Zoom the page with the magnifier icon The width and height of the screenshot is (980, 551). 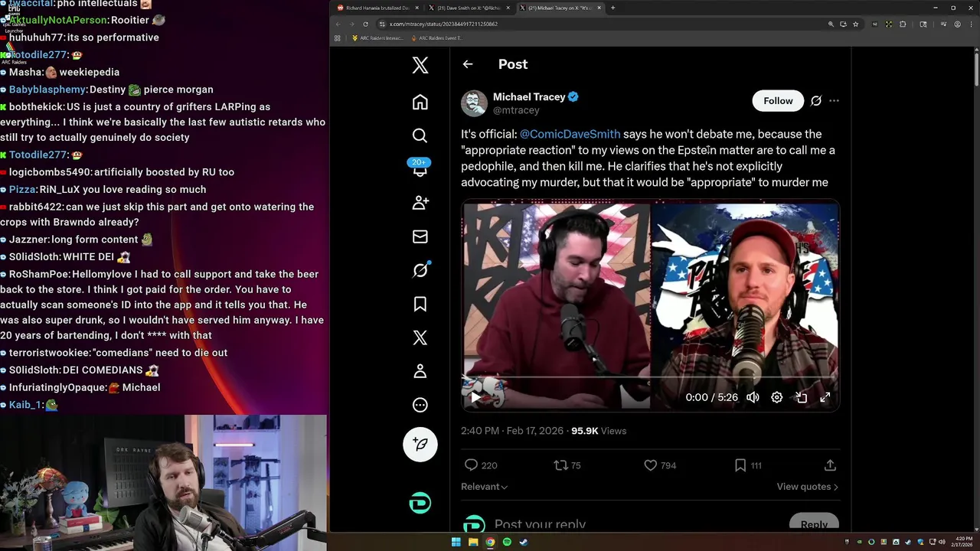click(x=831, y=24)
